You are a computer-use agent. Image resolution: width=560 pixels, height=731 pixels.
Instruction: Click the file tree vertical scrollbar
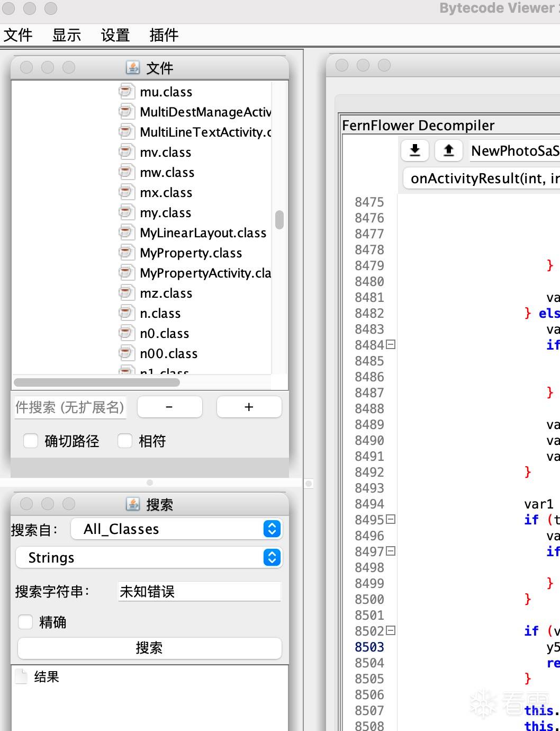[279, 220]
